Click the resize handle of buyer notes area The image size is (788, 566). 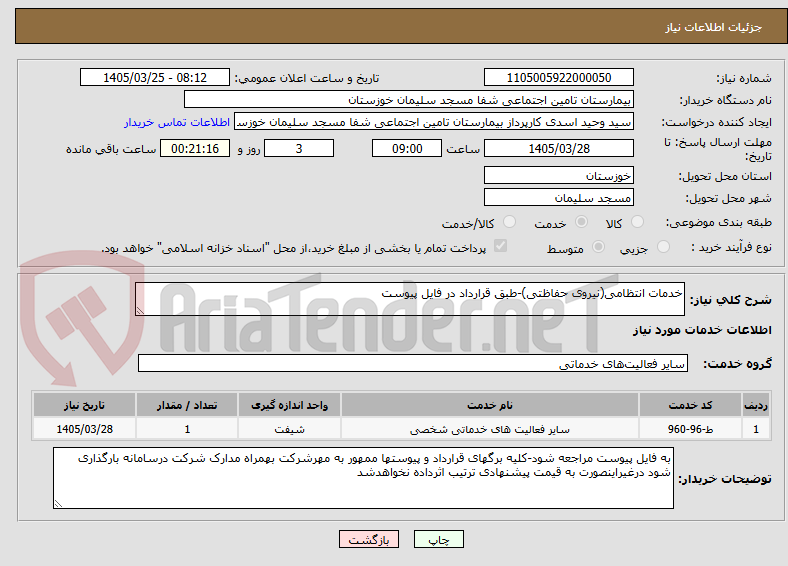58,503
